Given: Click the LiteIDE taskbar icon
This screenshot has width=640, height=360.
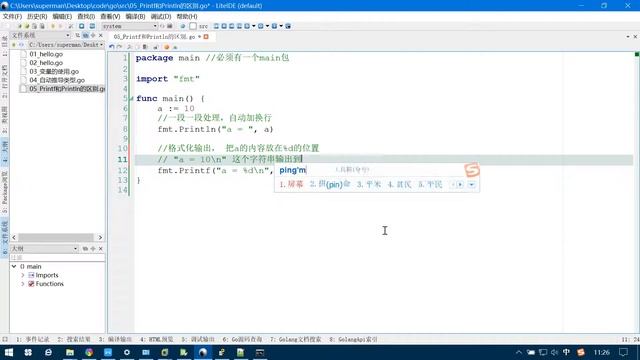Looking at the screenshot, I should (x=202, y=352).
